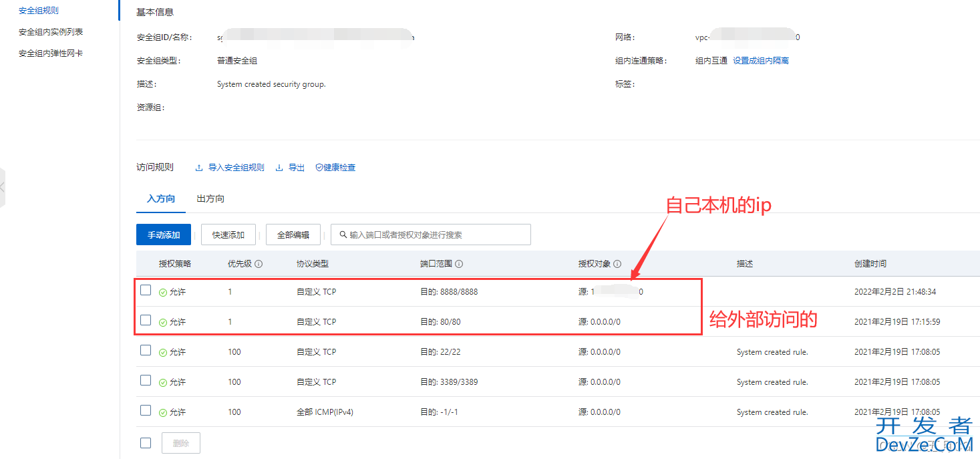Screen dimensions: 980x459
Task: Tick the checkbox for the 22/22 rule
Action: 146,350
